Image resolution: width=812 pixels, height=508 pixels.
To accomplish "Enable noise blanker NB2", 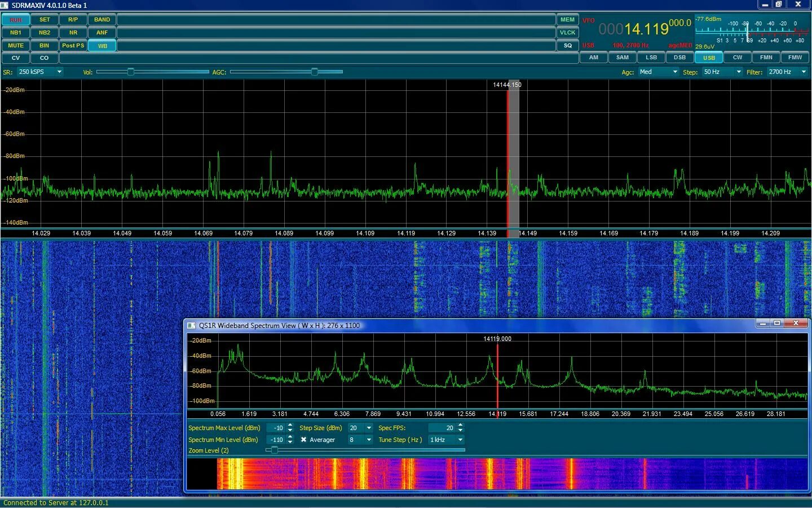I will 45,33.
